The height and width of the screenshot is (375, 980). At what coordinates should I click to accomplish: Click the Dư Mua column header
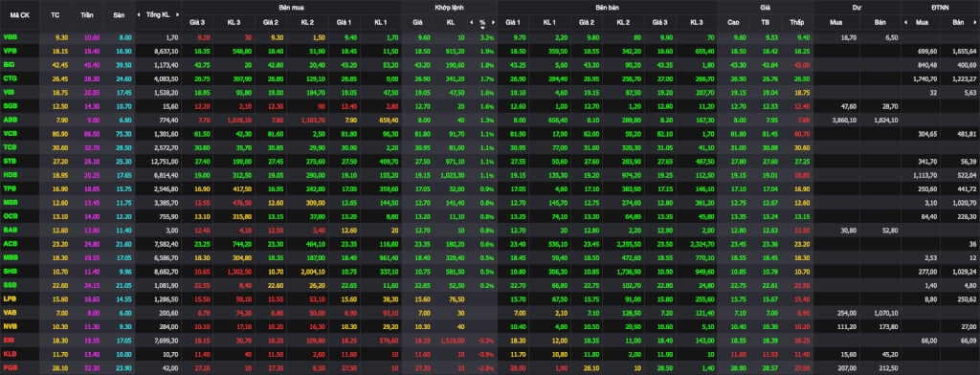[835, 23]
